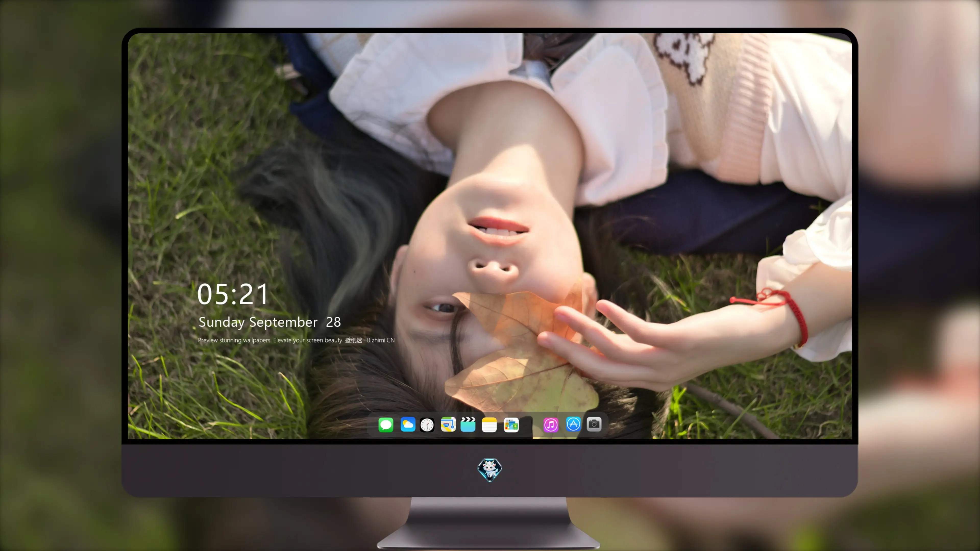Open the Videos clapperboard app

tap(468, 424)
